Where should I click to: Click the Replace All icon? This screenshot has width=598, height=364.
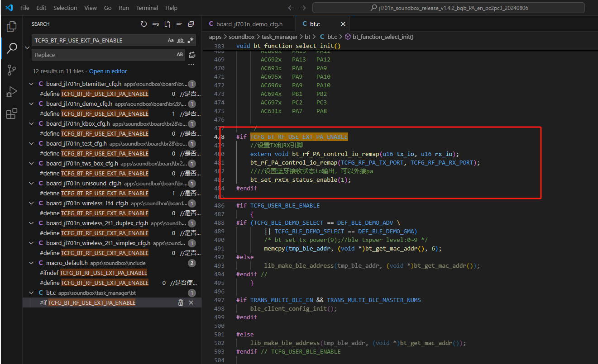tap(192, 55)
